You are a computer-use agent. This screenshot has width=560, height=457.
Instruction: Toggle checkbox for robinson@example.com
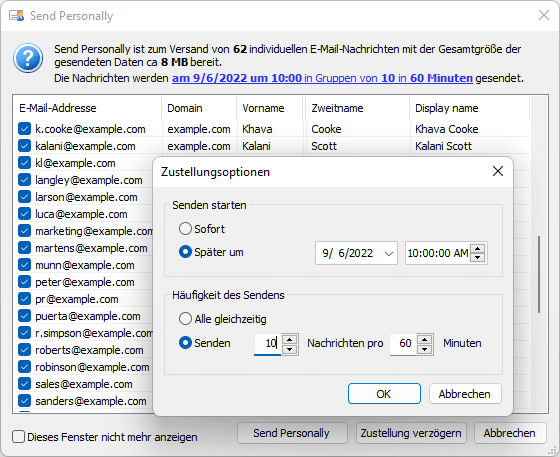[x=24, y=367]
